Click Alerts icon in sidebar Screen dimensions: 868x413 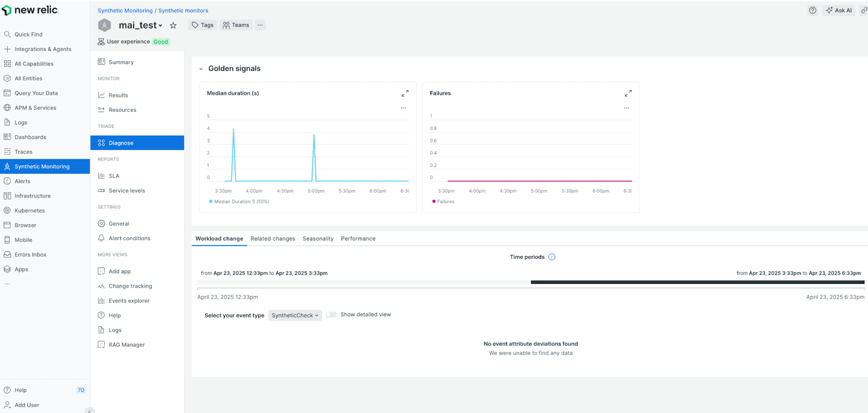tap(7, 181)
